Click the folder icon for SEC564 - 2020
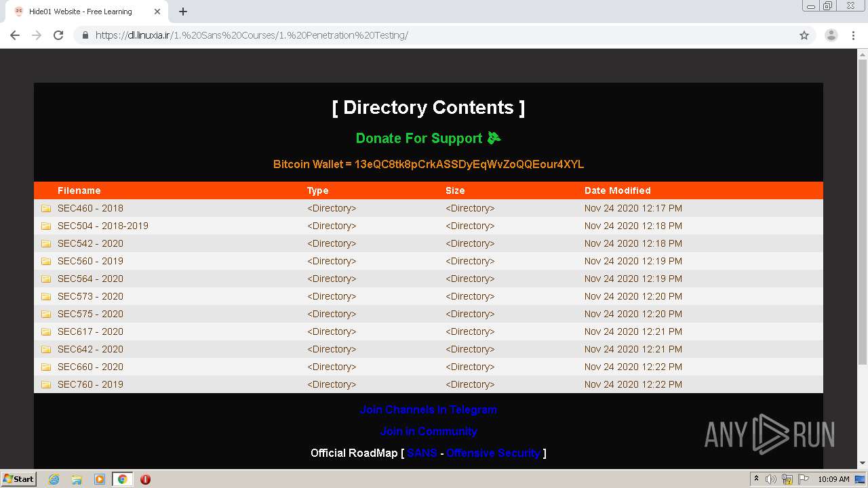868x488 pixels. [46, 279]
